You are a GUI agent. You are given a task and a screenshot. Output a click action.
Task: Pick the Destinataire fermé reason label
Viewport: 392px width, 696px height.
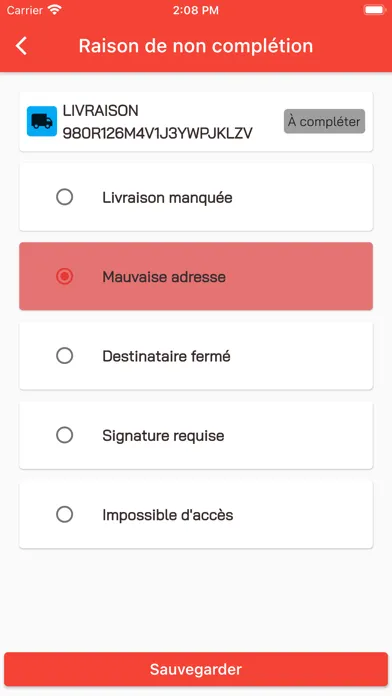tap(166, 356)
